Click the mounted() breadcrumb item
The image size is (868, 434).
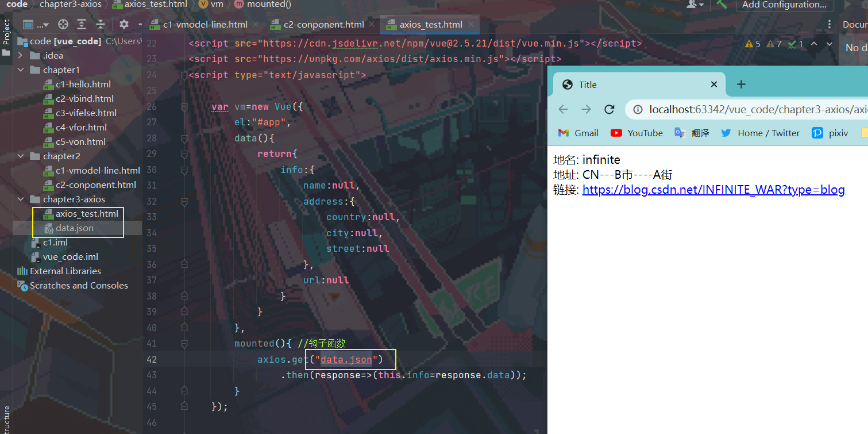(x=263, y=4)
